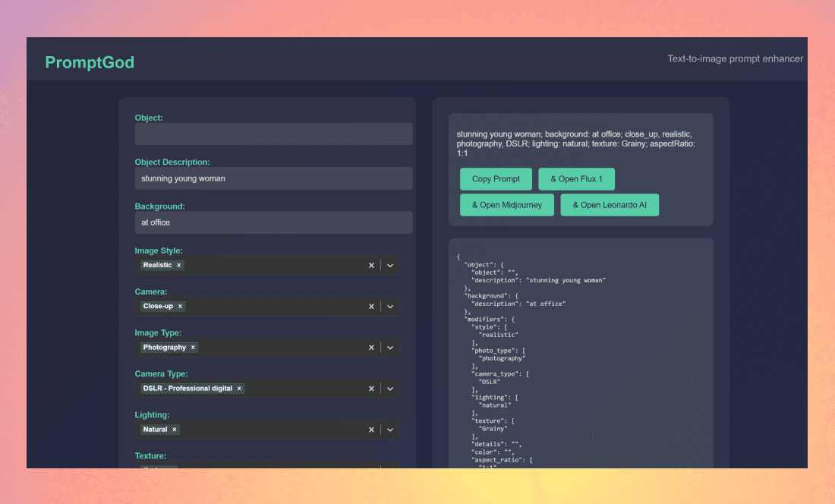Viewport: 835px width, 504px height.
Task: Open the Camera dropdown chevron
Action: tap(390, 307)
